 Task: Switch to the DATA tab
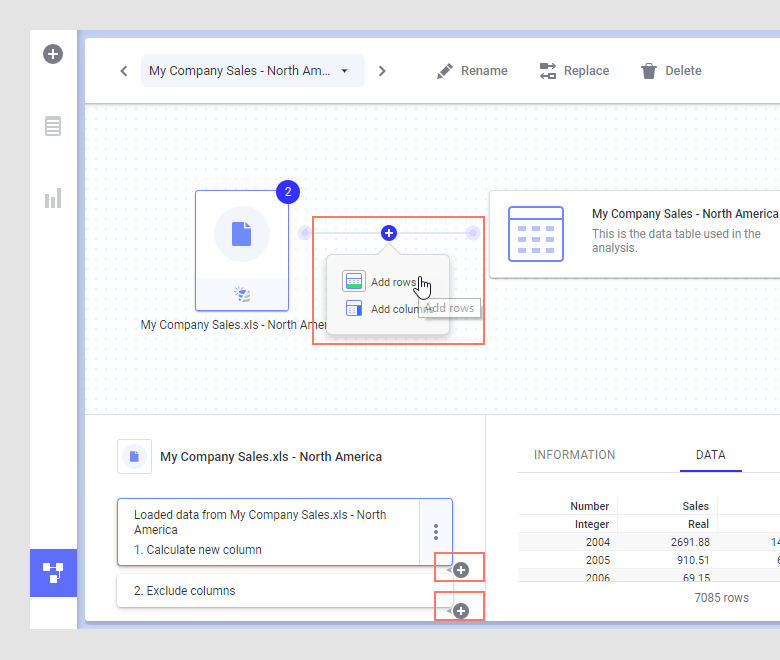point(710,455)
